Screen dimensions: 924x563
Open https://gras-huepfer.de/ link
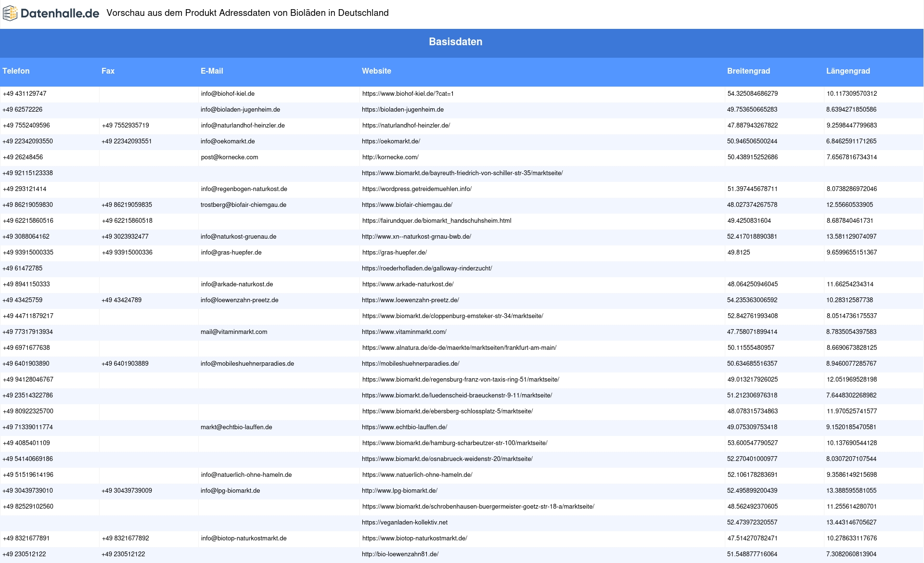[x=394, y=253]
